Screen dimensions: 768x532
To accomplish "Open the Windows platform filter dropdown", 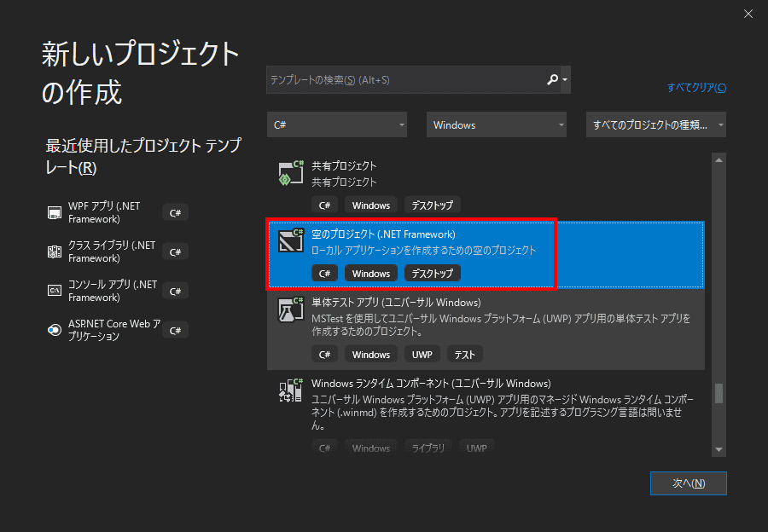I will click(497, 124).
